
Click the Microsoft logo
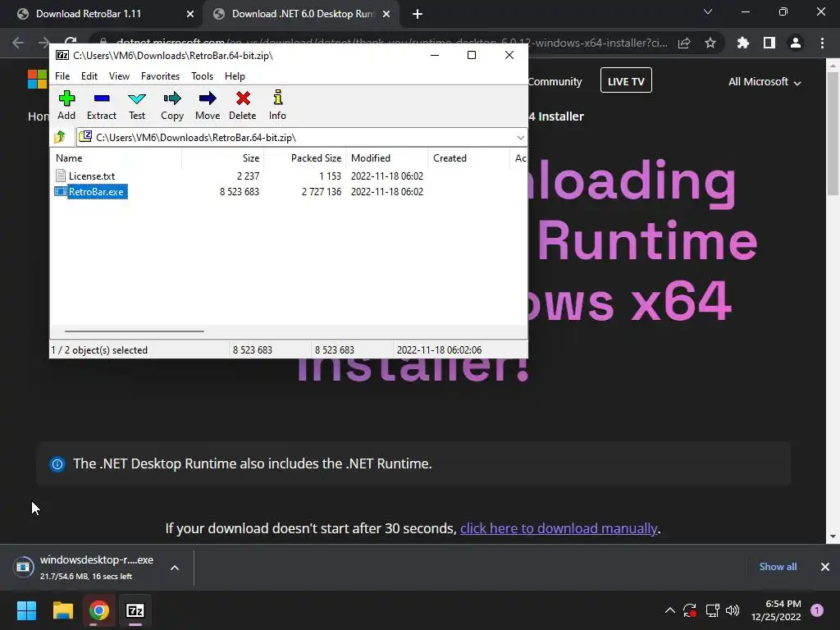coord(38,80)
